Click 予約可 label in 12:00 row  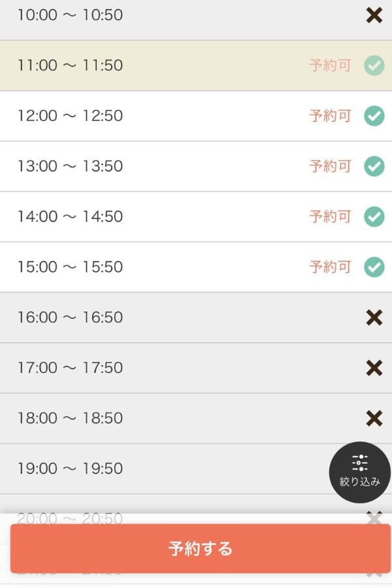pyautogui.click(x=330, y=116)
